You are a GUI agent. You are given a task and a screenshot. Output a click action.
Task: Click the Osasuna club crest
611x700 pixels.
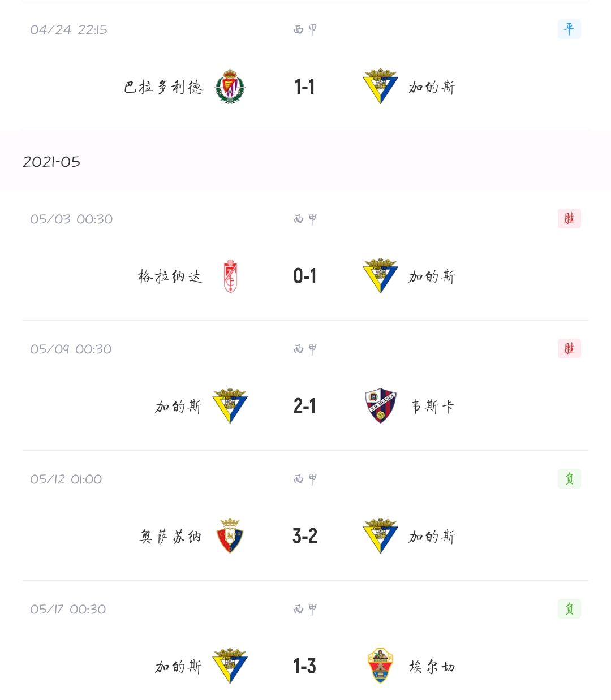230,536
